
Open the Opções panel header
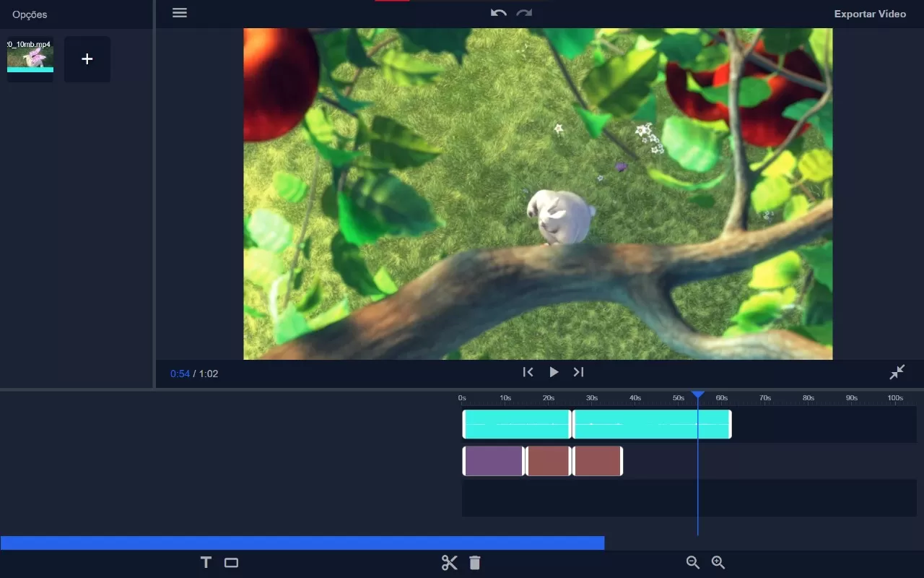(x=30, y=14)
